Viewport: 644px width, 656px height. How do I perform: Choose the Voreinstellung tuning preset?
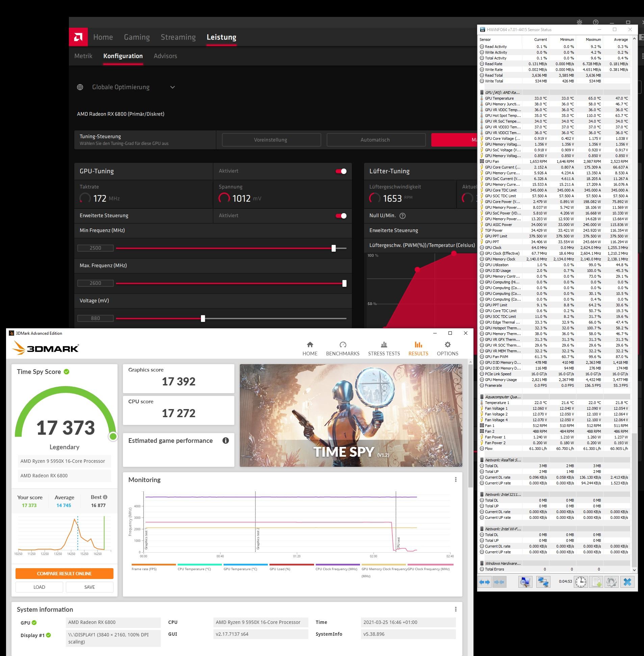click(271, 140)
